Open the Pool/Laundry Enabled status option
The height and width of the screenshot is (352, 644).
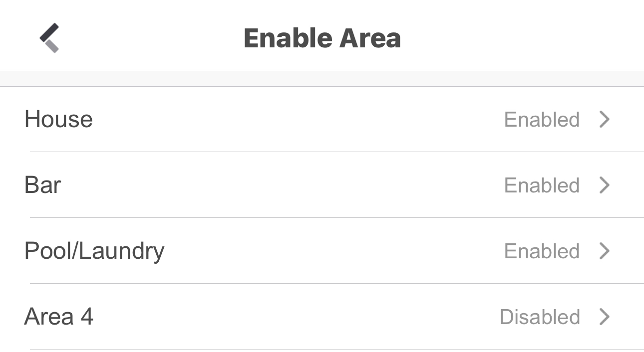click(542, 251)
